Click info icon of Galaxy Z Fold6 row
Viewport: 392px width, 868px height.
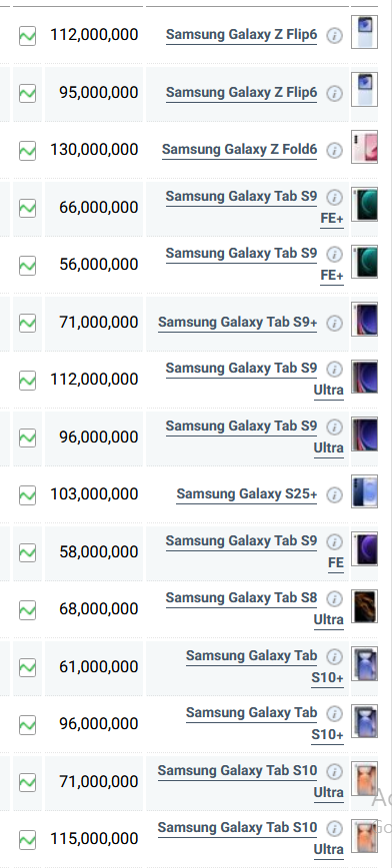(334, 151)
